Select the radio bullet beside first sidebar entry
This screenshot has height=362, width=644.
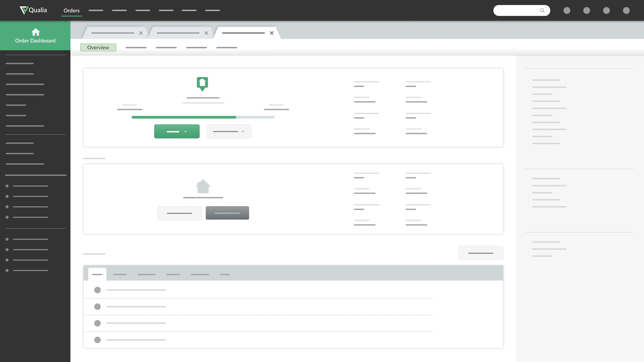tap(7, 186)
